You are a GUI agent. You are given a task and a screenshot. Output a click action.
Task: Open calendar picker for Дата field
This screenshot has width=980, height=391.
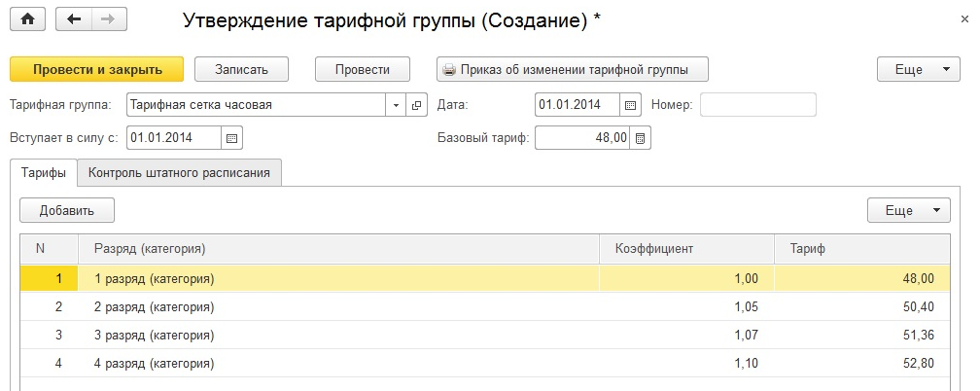pos(631,105)
